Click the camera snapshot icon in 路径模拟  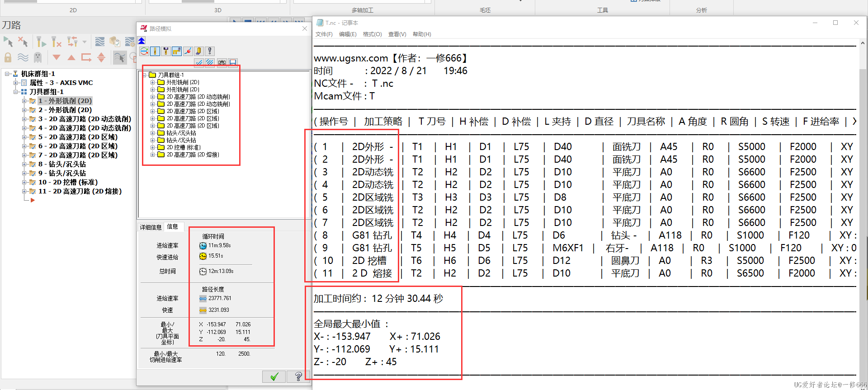[x=222, y=62]
